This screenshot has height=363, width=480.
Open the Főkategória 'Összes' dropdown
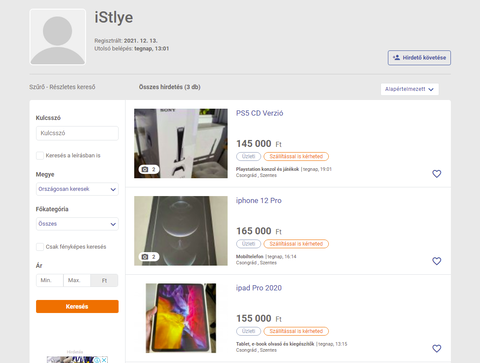click(x=77, y=224)
